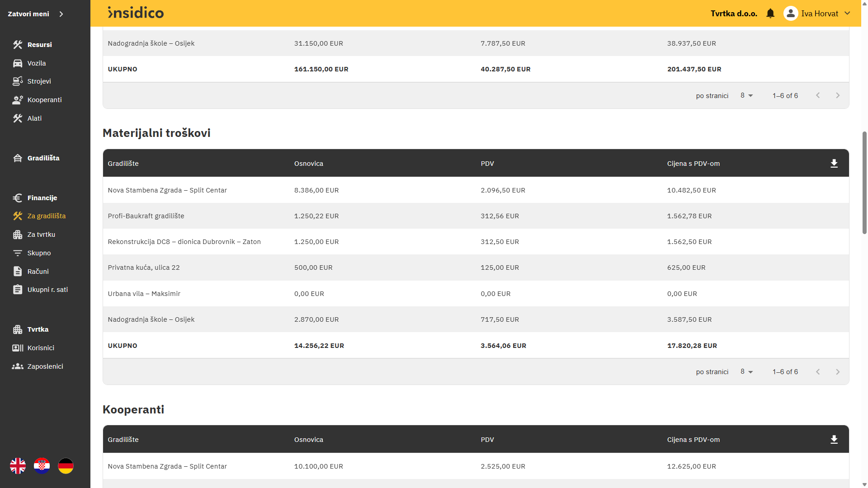Open the top table's rows per page dropdown

pos(746,96)
